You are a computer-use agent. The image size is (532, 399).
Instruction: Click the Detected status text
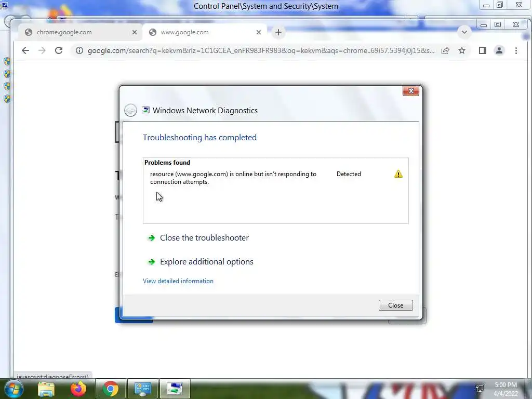click(349, 174)
